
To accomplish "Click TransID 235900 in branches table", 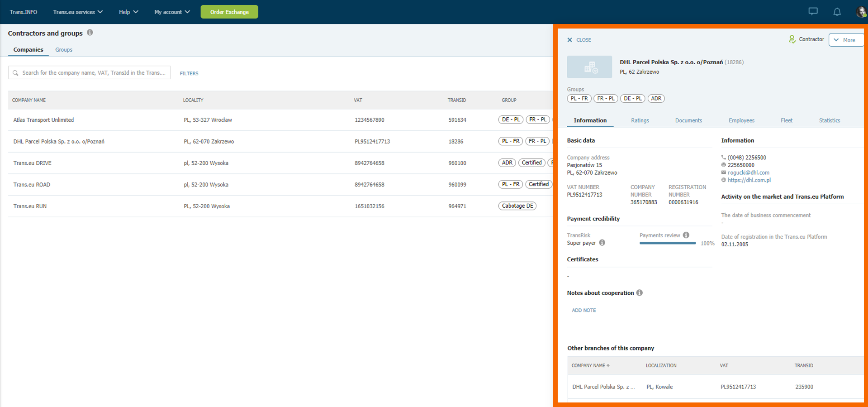I will point(804,387).
